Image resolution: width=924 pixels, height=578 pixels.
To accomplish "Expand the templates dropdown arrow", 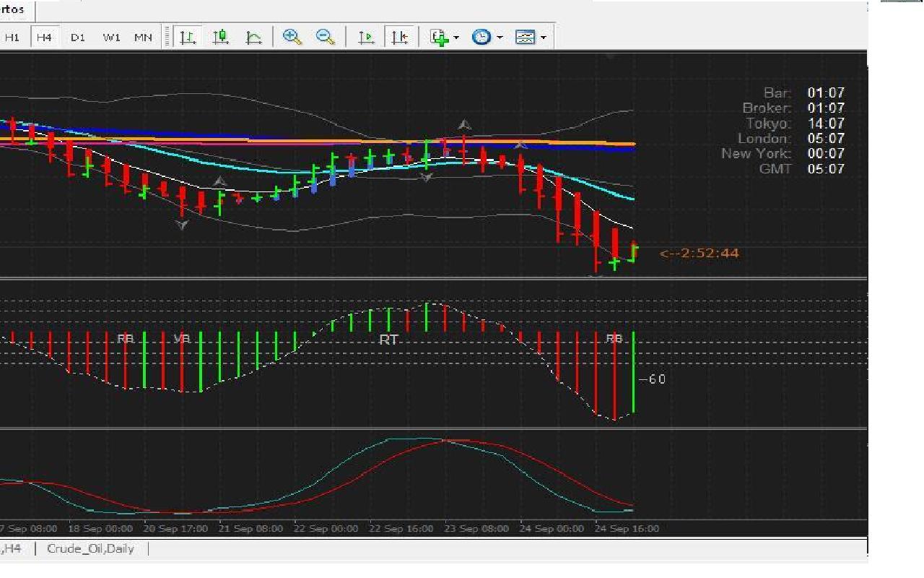I will (x=544, y=38).
